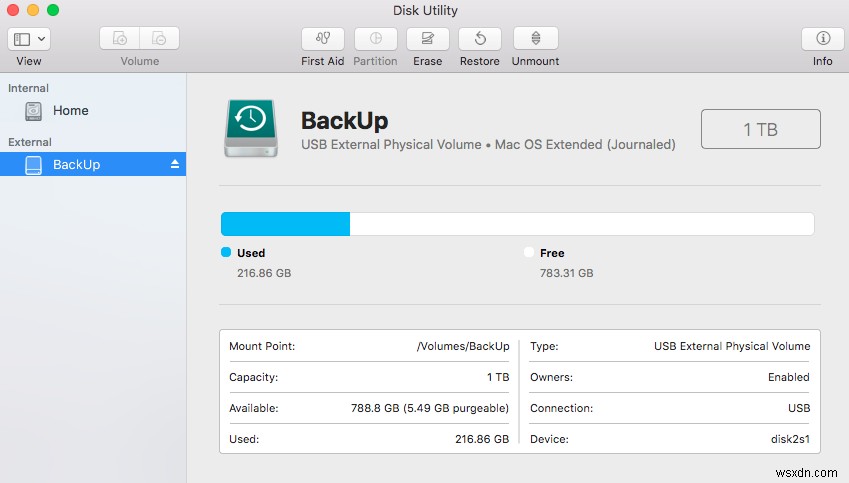The image size is (849, 483).
Task: Click the 1 TB Capacity table value
Action: (498, 377)
